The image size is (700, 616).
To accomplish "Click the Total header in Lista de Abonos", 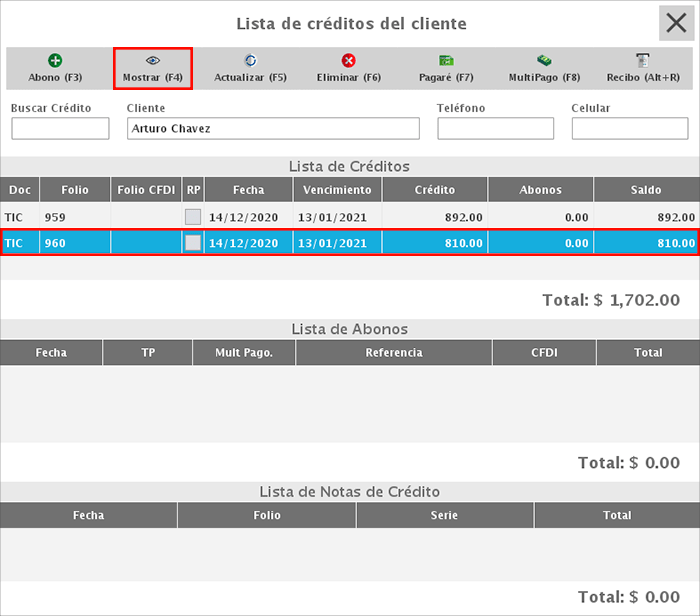I will pos(648,353).
